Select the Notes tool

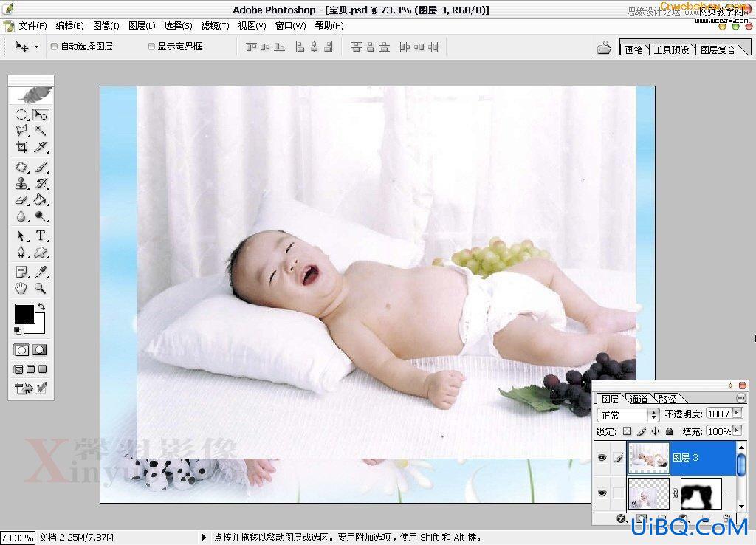pyautogui.click(x=21, y=272)
